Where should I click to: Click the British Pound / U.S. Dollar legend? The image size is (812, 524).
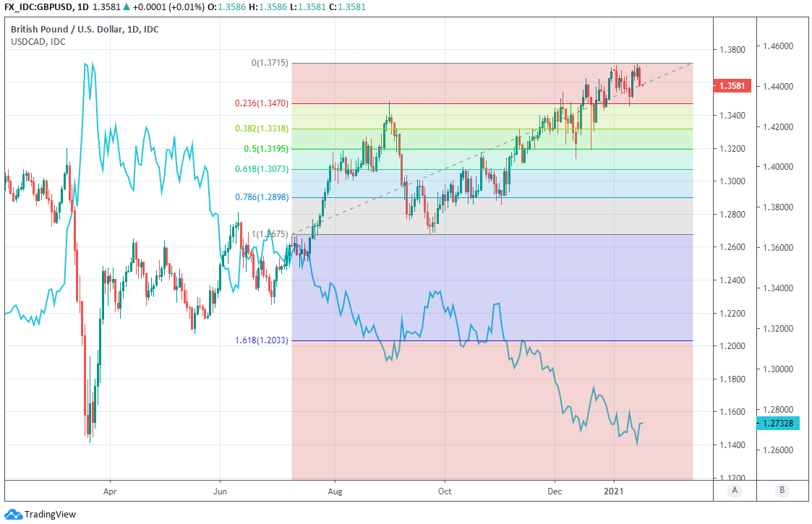point(85,30)
